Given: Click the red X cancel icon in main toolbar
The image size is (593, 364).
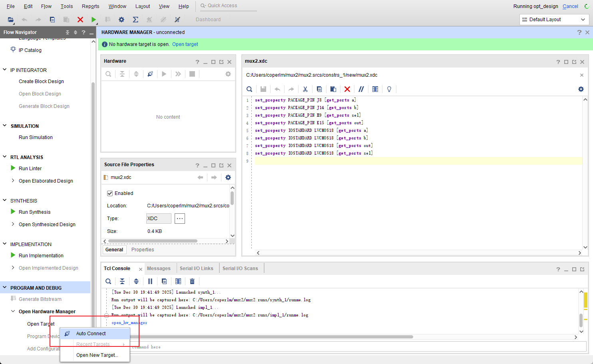Looking at the screenshot, I should [x=80, y=20].
